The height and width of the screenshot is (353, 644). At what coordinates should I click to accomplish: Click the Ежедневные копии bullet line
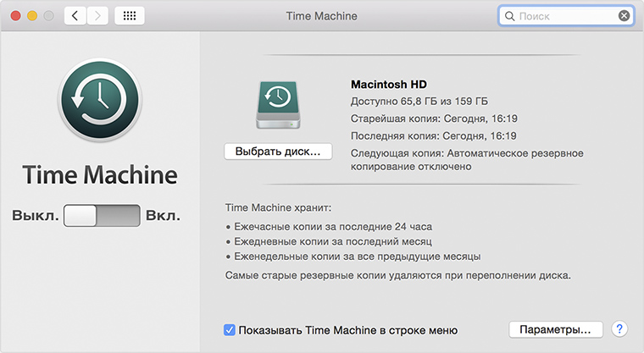(x=329, y=241)
